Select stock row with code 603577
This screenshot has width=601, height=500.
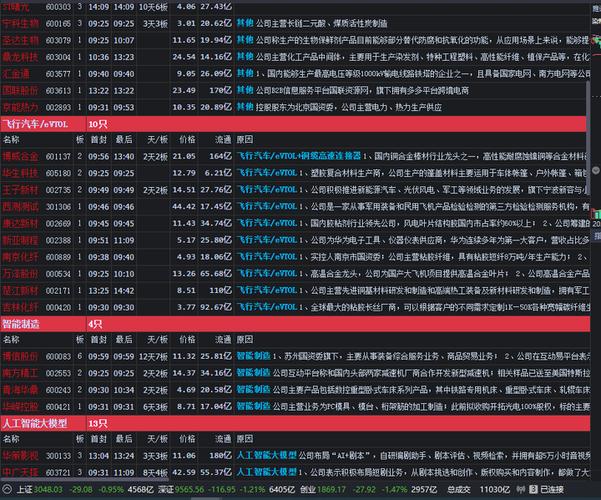[x=295, y=74]
